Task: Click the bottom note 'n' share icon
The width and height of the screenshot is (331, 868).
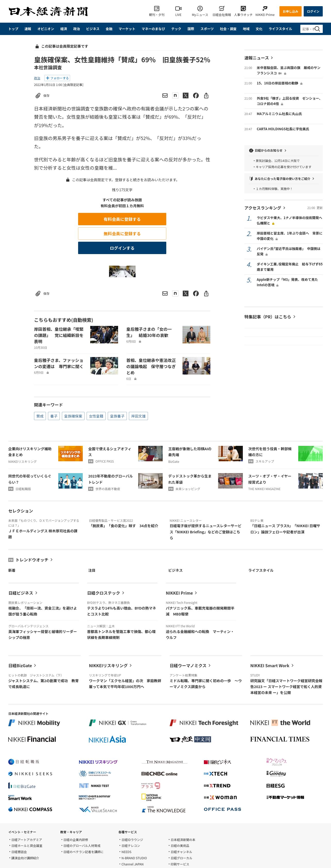Action: [x=175, y=293]
